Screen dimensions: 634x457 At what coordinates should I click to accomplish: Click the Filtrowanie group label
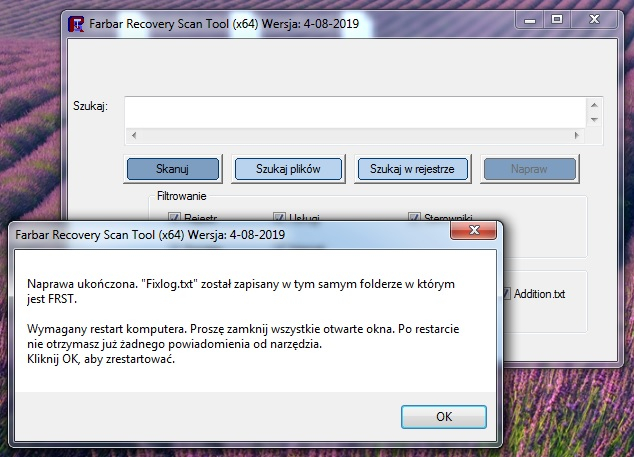tap(182, 196)
